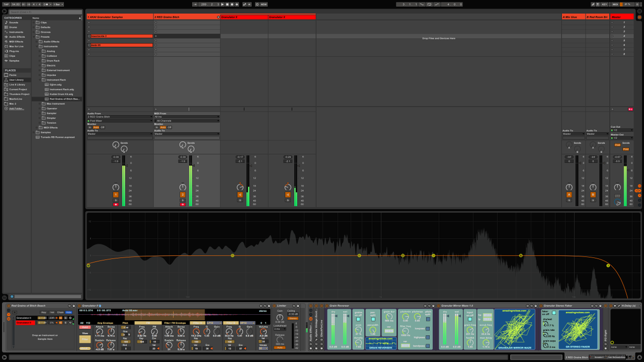Click the browser search field
This screenshot has height=362, width=644.
pos(46,12)
